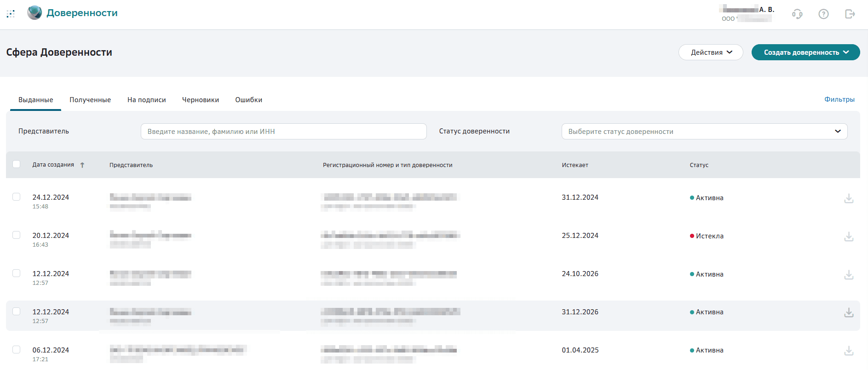The image size is (868, 370).
Task: Check the row expiring 31.12.2026
Action: [17, 312]
